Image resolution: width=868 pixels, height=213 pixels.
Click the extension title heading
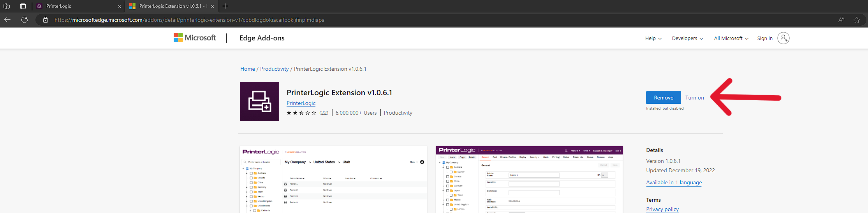339,93
